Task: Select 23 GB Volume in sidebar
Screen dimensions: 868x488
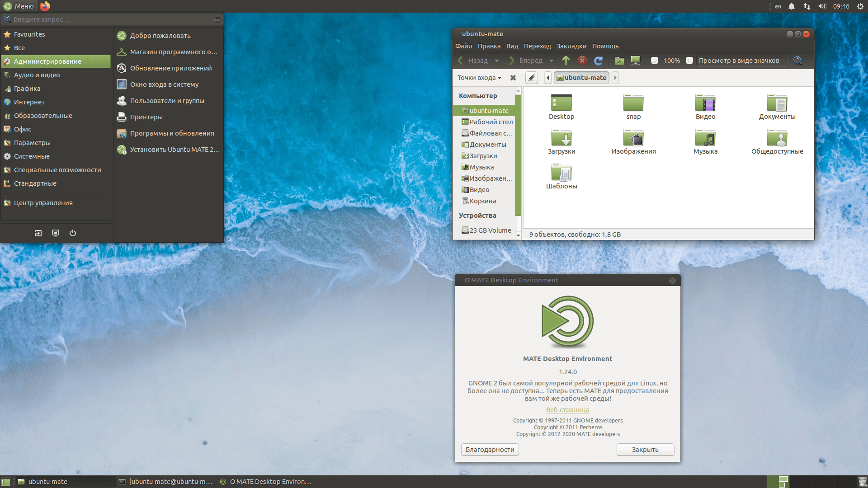Action: point(484,230)
